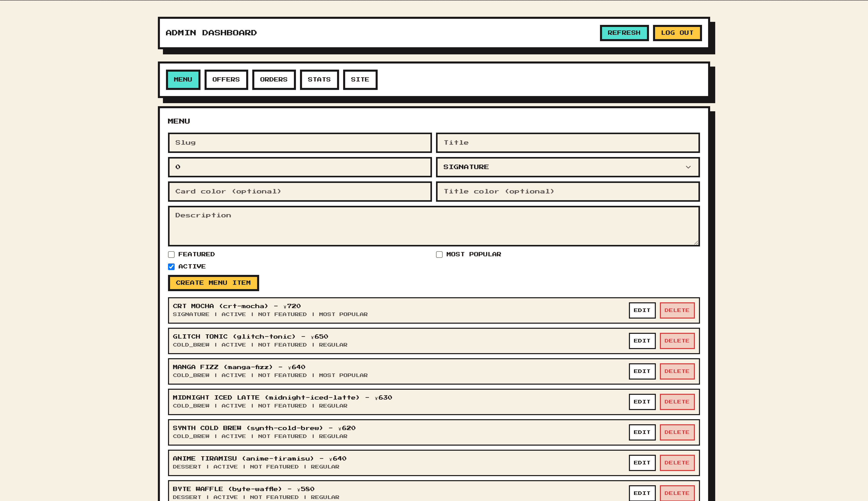
Task: Delete the Midnight Iced Latte item
Action: pyautogui.click(x=677, y=402)
